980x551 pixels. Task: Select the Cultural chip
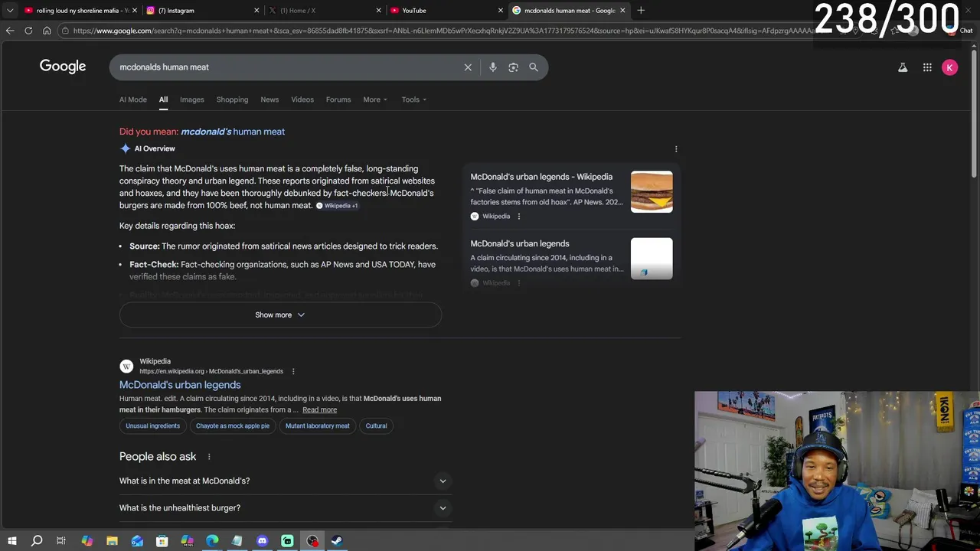tap(376, 425)
